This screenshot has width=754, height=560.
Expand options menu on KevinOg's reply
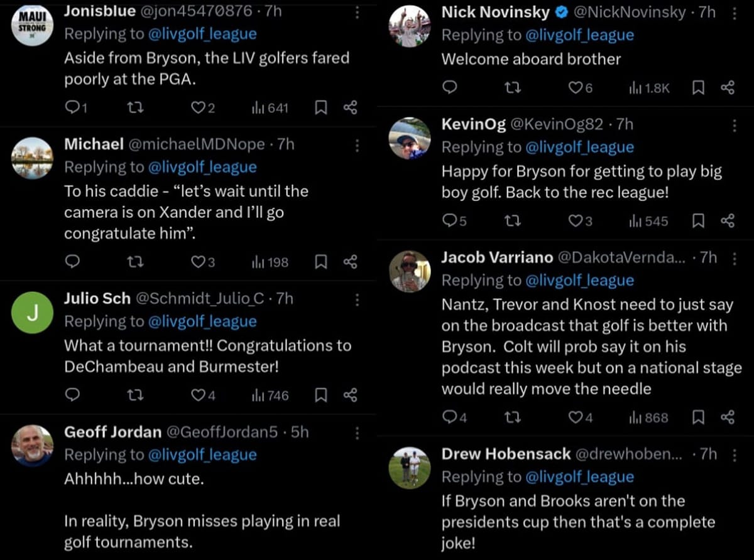(735, 125)
